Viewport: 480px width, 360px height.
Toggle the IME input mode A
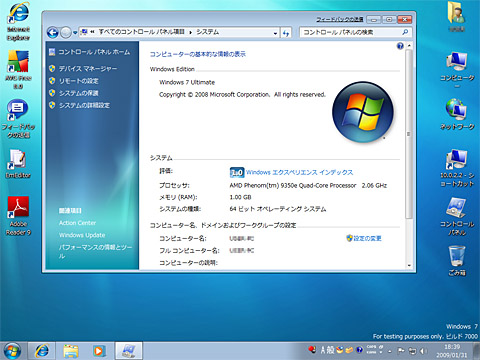click(x=323, y=350)
